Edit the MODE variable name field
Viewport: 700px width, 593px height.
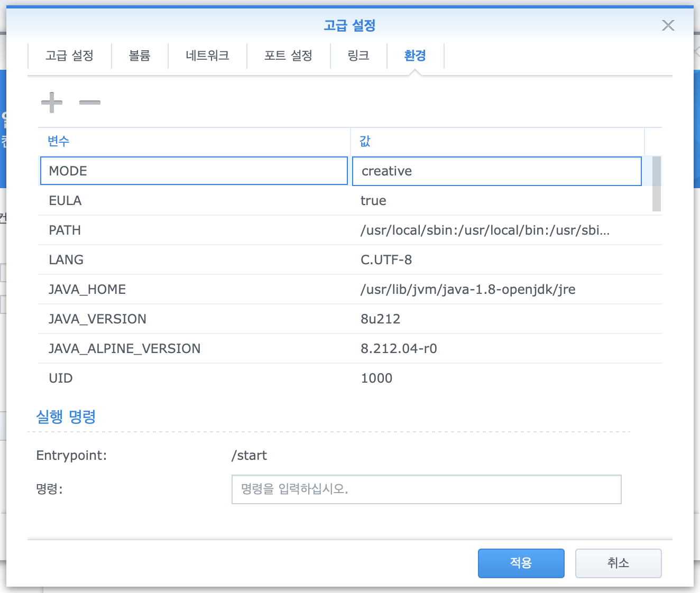pos(194,171)
